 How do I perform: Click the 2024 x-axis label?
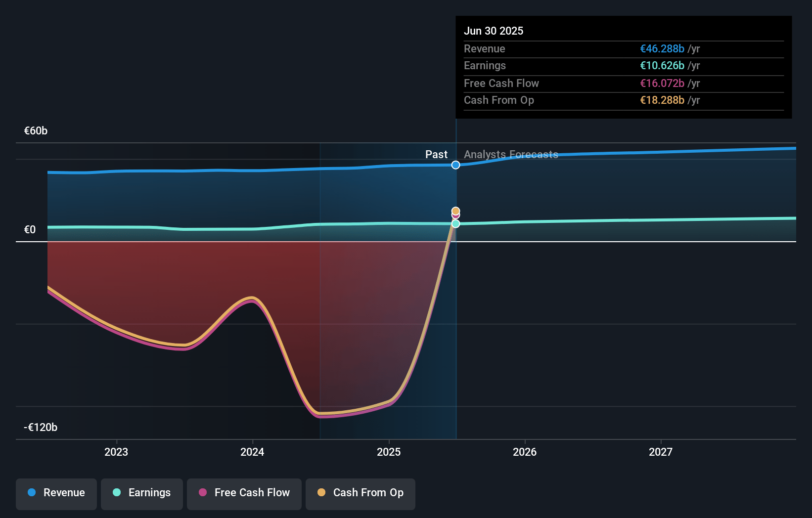[x=252, y=452]
